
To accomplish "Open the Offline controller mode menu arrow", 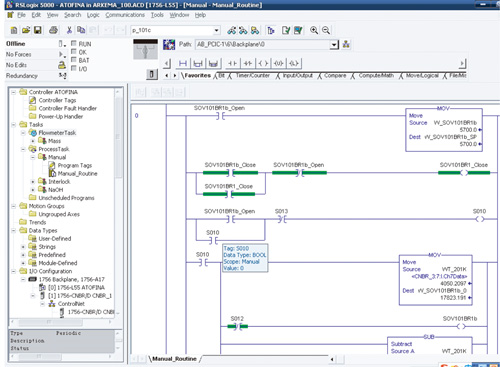I will (62, 44).
